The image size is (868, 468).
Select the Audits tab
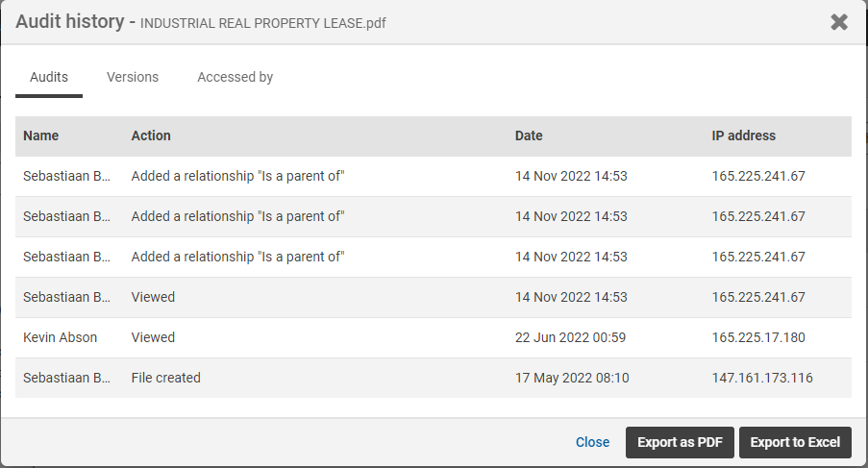click(x=49, y=77)
